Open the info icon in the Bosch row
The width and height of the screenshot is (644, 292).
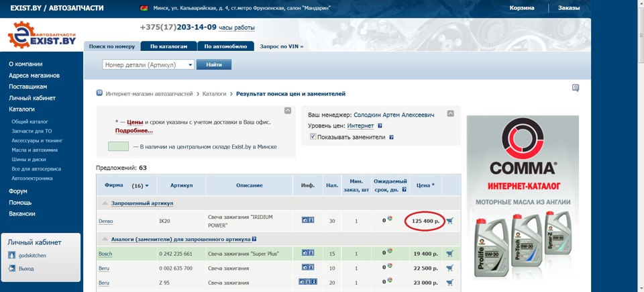[311, 253]
